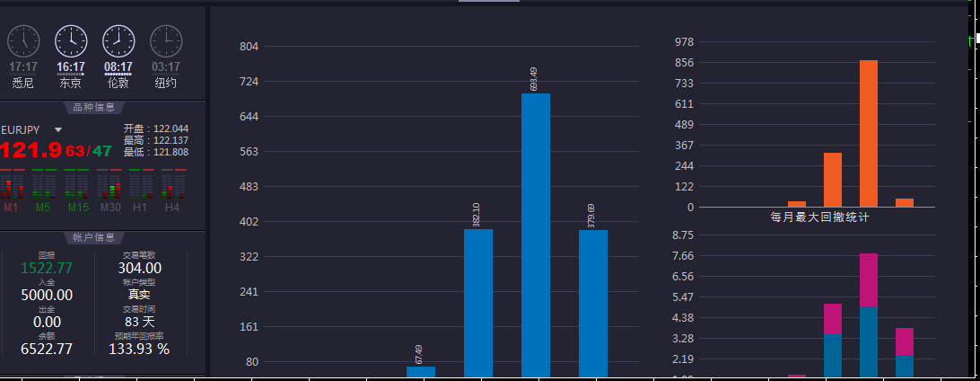Screen dimensions: 980x381
Task: Click the blue bar labeled 379.69
Action: click(593, 304)
